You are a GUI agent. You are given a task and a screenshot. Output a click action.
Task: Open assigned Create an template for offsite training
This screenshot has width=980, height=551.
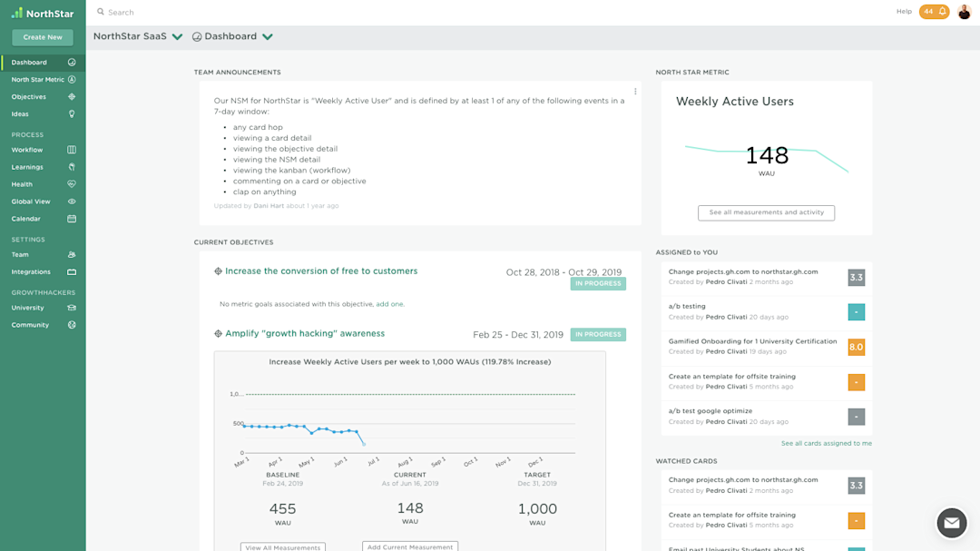point(767,381)
